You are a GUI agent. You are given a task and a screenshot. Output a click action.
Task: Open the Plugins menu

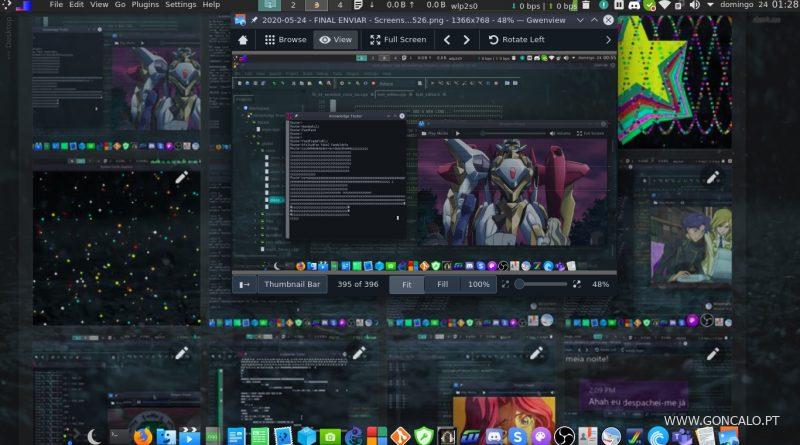point(145,5)
